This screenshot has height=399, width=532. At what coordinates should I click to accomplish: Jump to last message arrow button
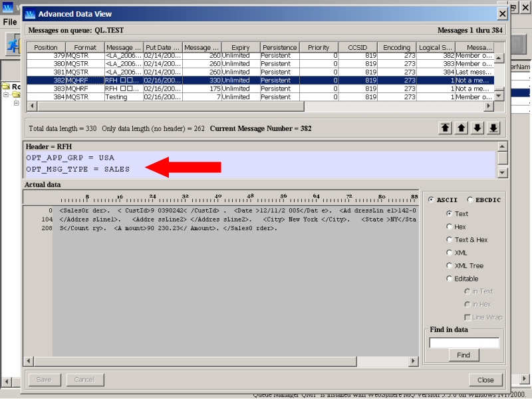[493, 128]
